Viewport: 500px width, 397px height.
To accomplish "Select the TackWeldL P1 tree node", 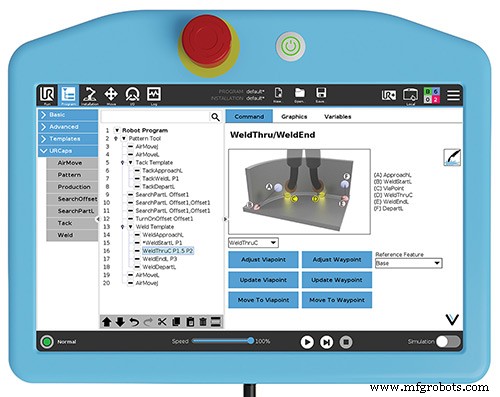I will tap(160, 179).
